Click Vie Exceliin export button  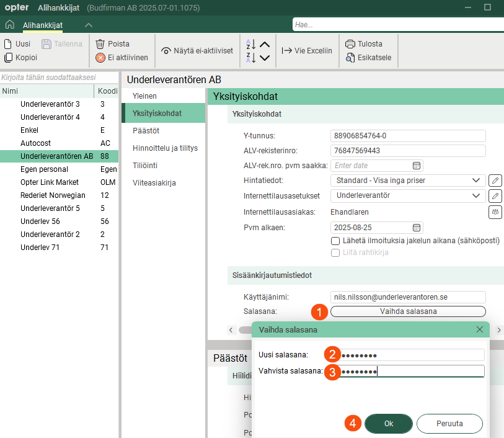pyautogui.click(x=307, y=51)
